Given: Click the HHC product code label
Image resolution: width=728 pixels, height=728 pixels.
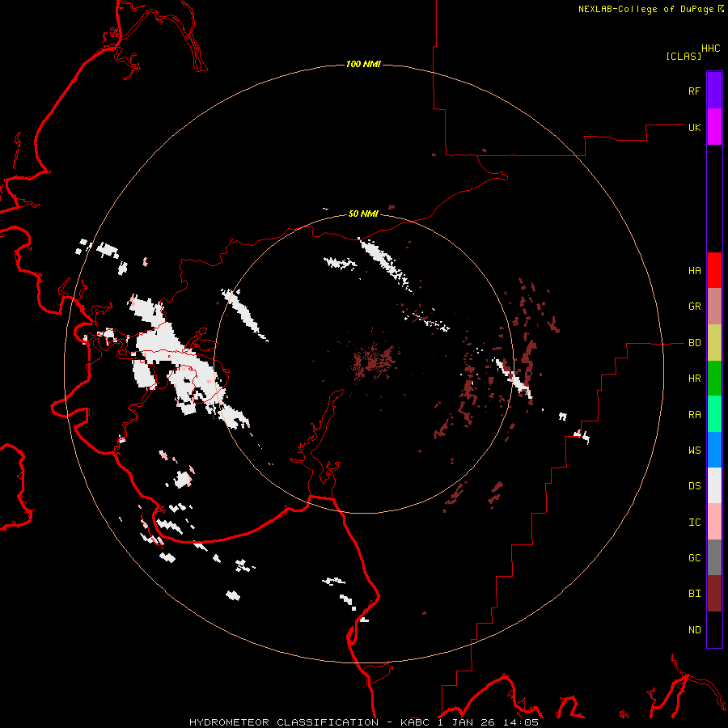Looking at the screenshot, I should coord(711,49).
